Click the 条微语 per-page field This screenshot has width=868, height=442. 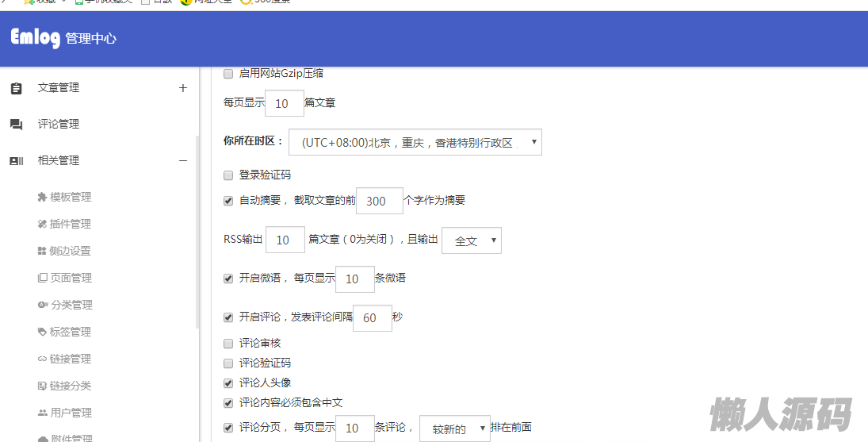click(x=355, y=279)
